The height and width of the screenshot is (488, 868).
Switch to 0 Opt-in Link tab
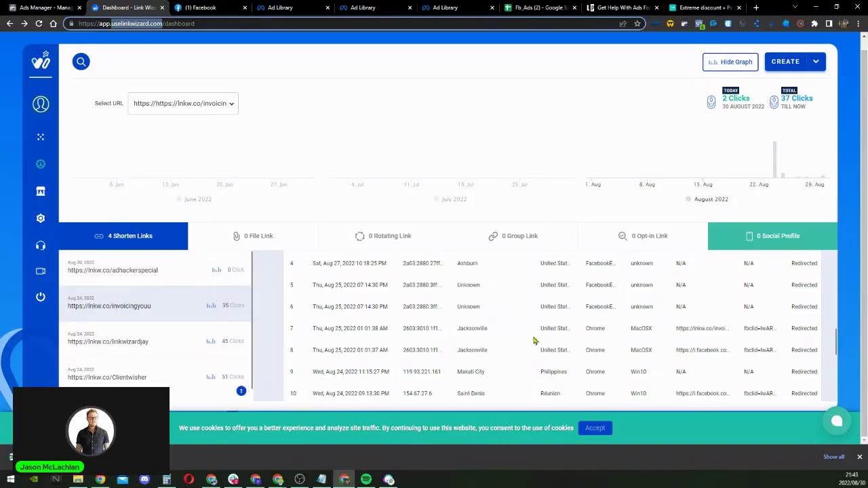(643, 236)
